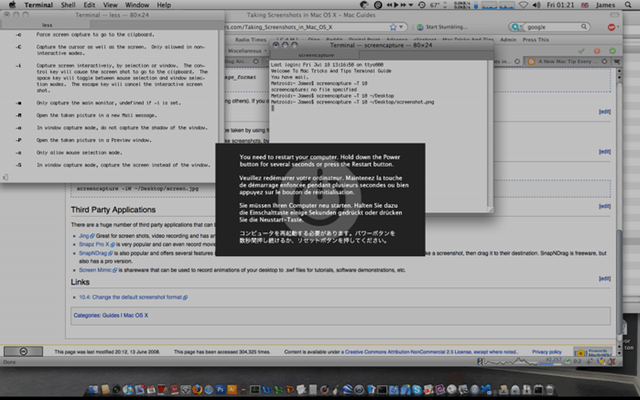Open the James user menu

[x=607, y=5]
